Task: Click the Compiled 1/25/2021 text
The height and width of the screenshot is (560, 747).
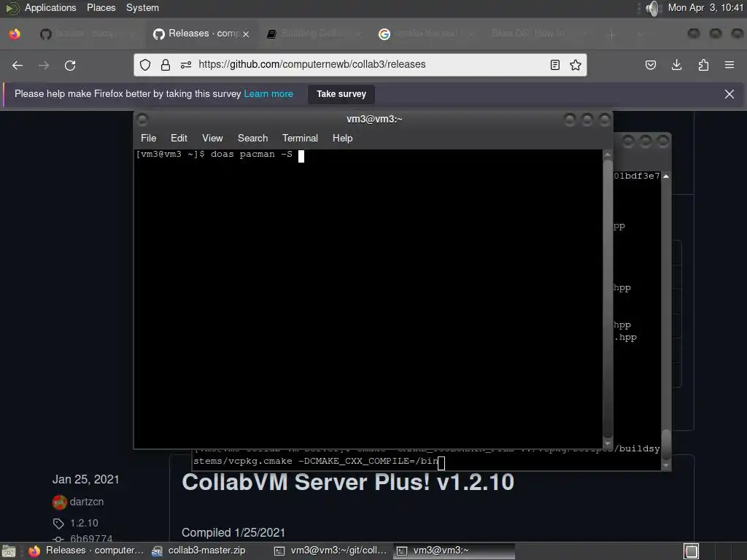Action: click(233, 533)
